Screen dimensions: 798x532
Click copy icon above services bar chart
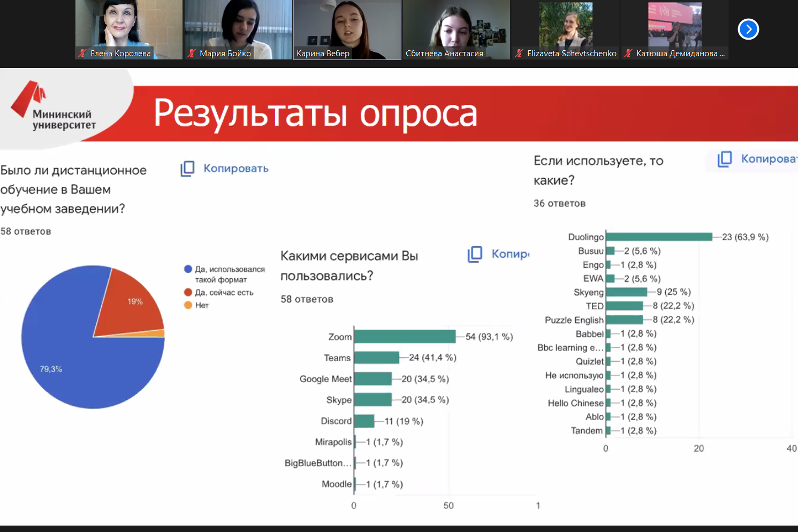(x=475, y=254)
